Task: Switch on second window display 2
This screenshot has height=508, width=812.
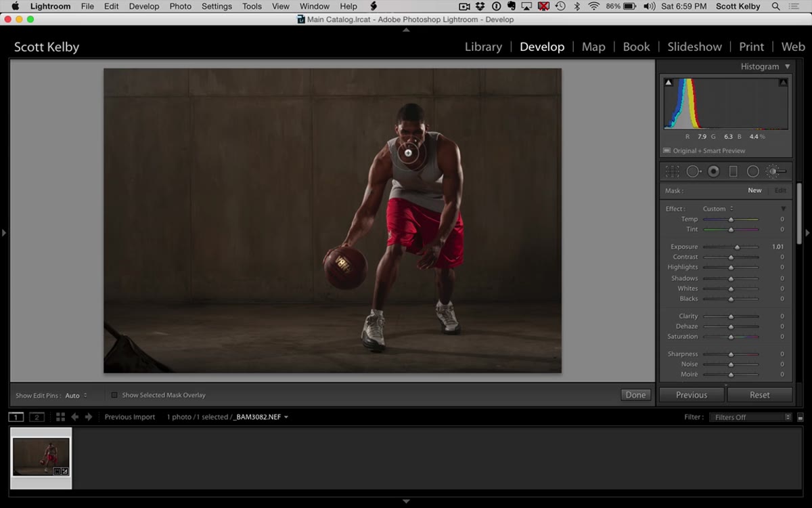Action: [x=37, y=417]
